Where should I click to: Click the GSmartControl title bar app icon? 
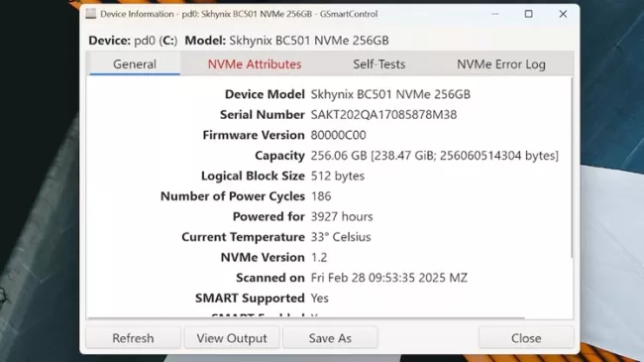click(x=91, y=14)
